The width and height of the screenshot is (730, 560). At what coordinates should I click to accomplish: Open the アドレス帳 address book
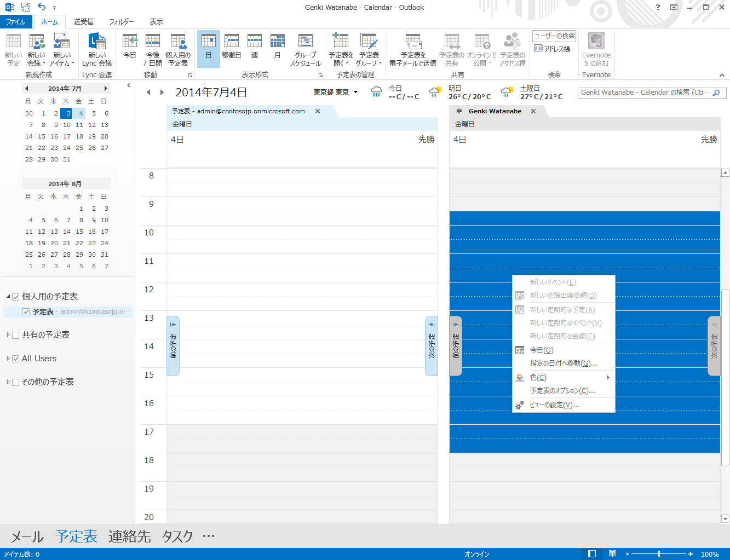(x=552, y=49)
